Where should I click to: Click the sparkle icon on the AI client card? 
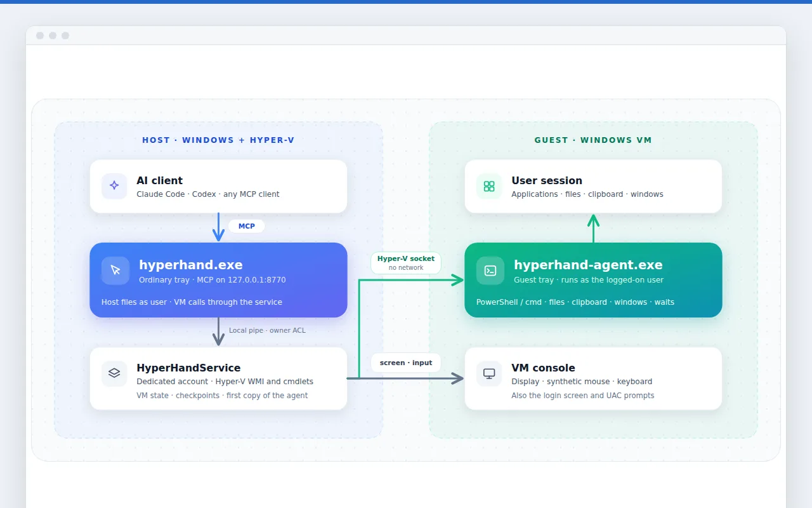pyautogui.click(x=114, y=186)
